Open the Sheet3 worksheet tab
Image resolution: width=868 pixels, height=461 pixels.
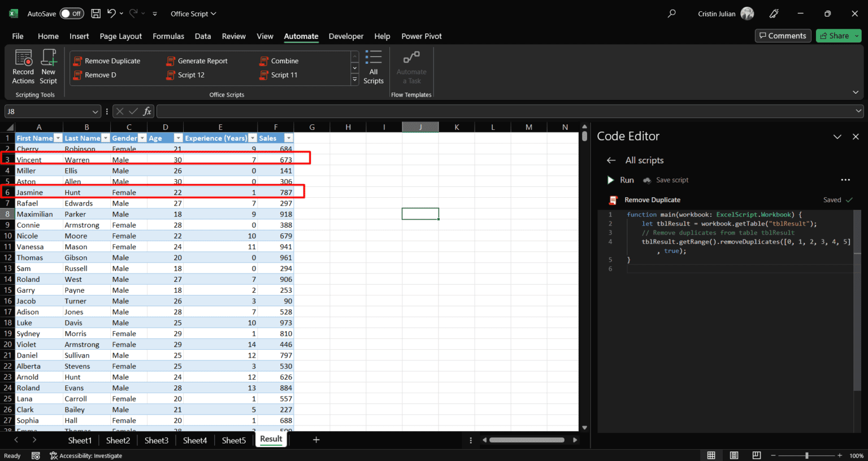pos(157,440)
